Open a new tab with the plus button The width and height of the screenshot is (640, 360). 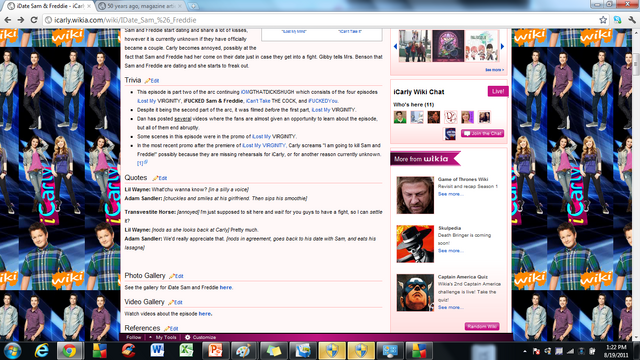coord(193,6)
